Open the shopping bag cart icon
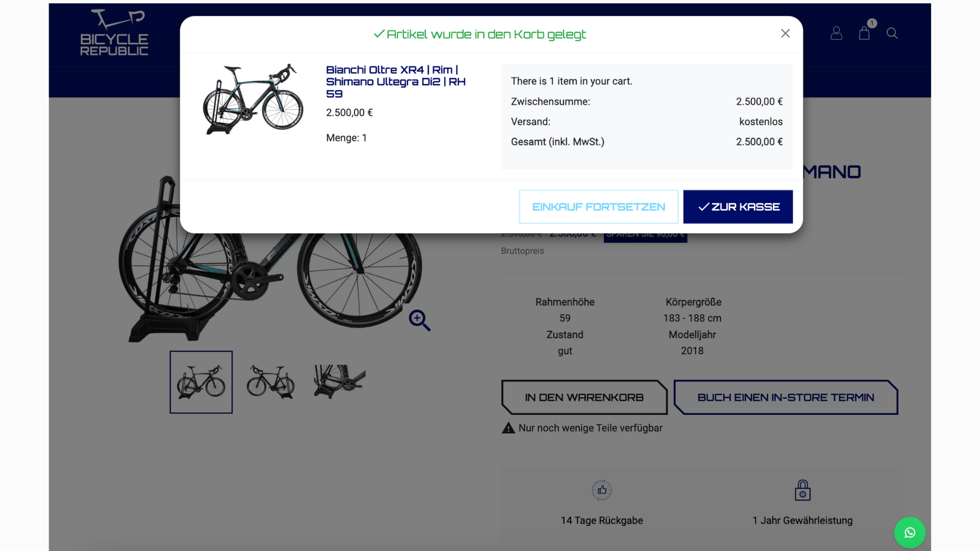Viewport: 980px width, 551px height. (864, 33)
